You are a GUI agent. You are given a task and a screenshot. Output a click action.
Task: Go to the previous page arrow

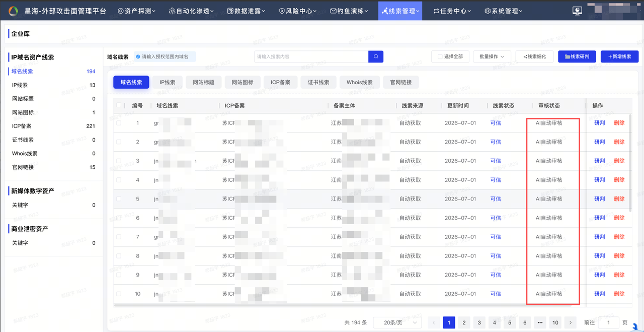point(434,322)
